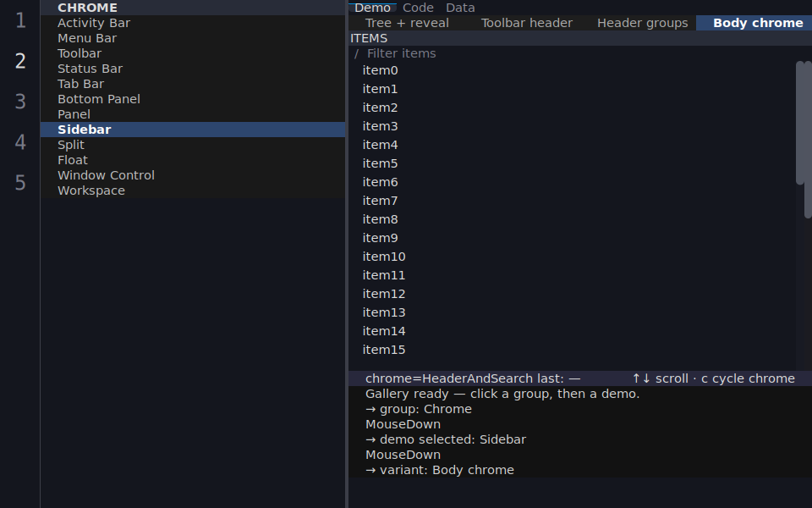Open the Split demo
Image resolution: width=812 pixels, height=508 pixels.
tap(193, 145)
